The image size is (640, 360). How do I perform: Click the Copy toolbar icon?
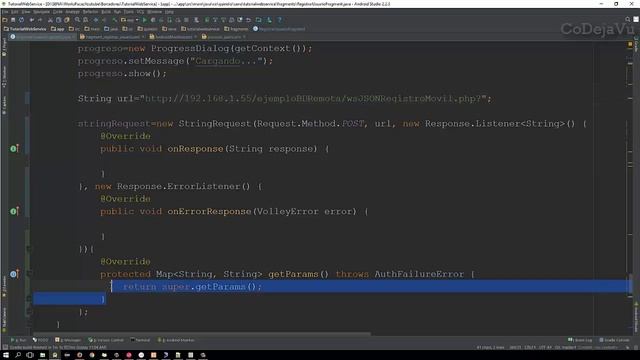(58, 20)
